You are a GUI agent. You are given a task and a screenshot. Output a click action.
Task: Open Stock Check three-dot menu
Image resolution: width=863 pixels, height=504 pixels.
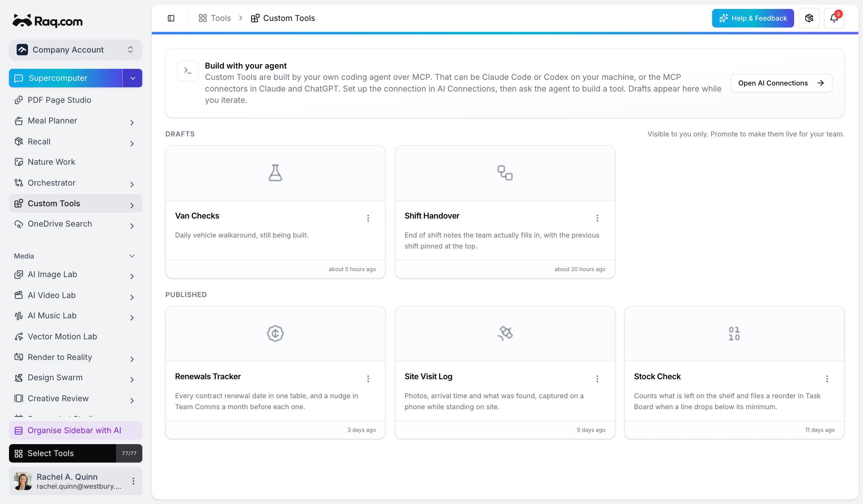pos(827,379)
